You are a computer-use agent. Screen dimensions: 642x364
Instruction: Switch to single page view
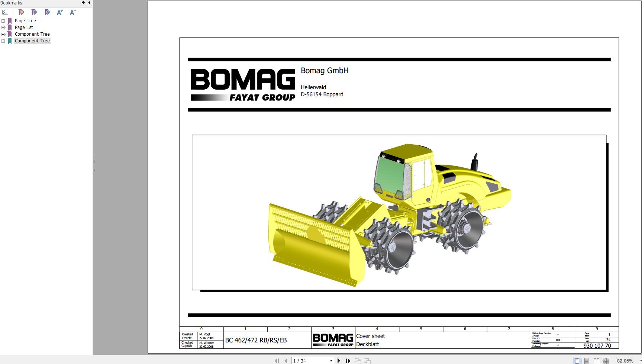click(x=577, y=361)
